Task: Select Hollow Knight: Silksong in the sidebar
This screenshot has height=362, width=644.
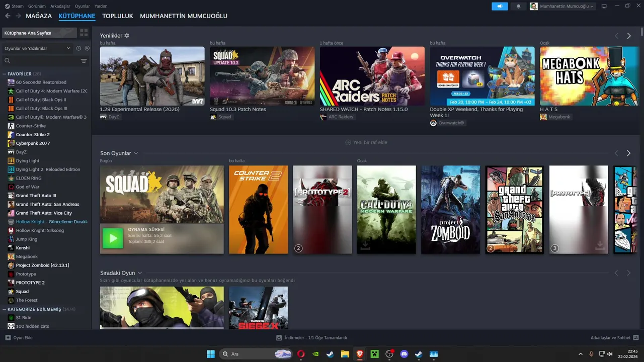Action: [x=40, y=230]
